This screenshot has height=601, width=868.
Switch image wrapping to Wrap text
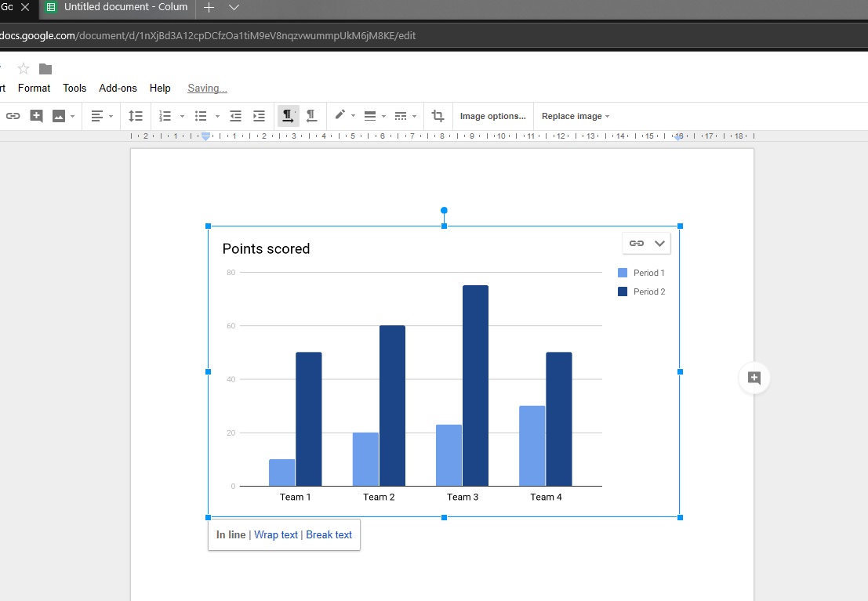pyautogui.click(x=276, y=534)
